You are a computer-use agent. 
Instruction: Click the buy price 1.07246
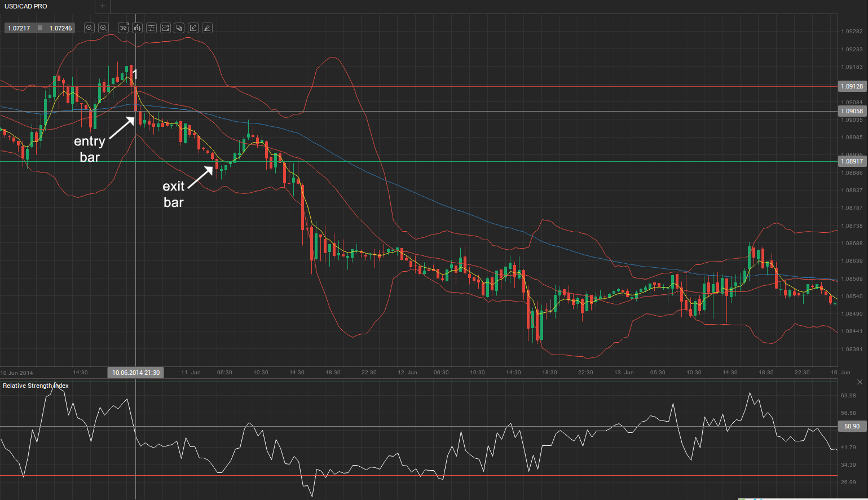60,28
